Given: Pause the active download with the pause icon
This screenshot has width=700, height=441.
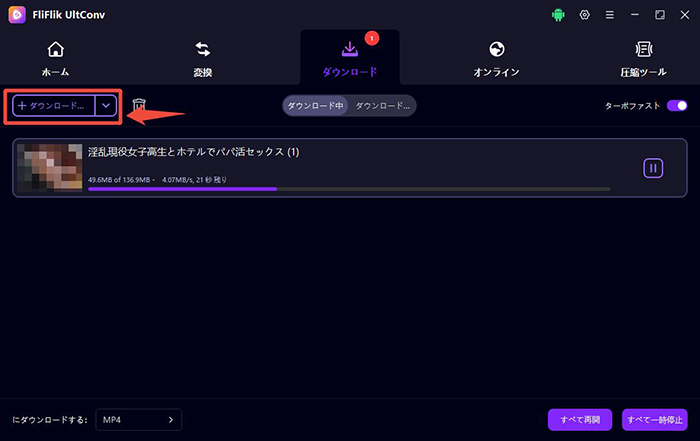Looking at the screenshot, I should (653, 168).
